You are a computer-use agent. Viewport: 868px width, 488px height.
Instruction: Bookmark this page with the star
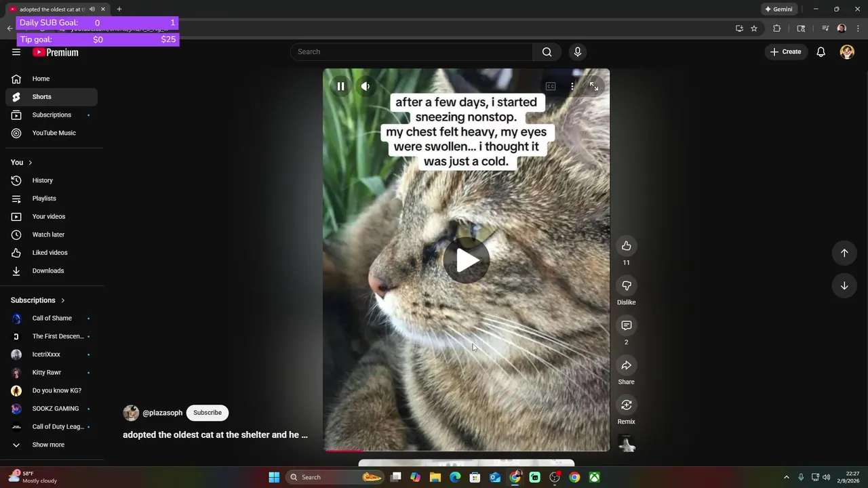(x=754, y=28)
